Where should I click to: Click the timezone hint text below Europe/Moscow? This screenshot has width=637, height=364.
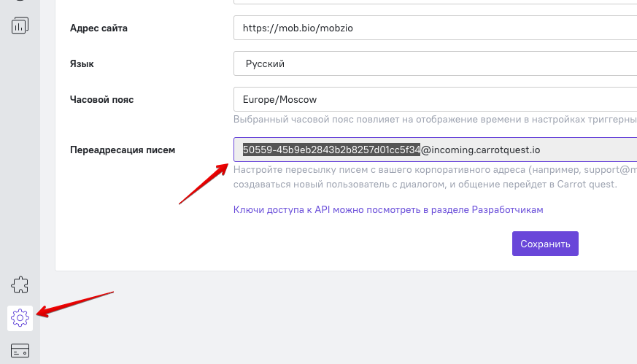tap(435, 120)
